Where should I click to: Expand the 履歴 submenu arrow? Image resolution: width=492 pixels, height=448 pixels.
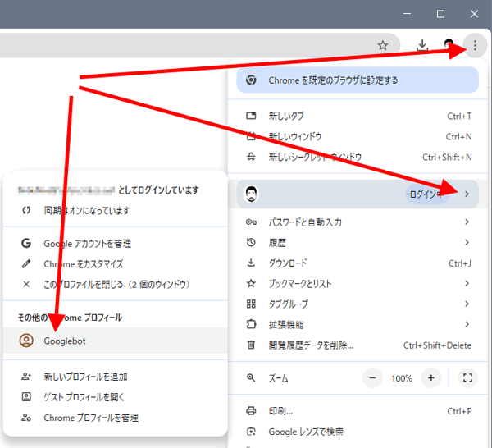467,242
